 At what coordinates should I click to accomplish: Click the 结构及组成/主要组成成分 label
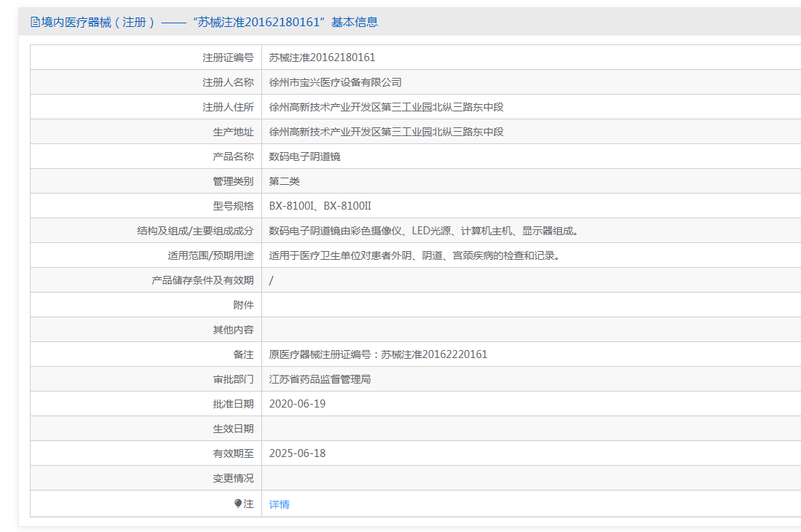[x=195, y=231]
